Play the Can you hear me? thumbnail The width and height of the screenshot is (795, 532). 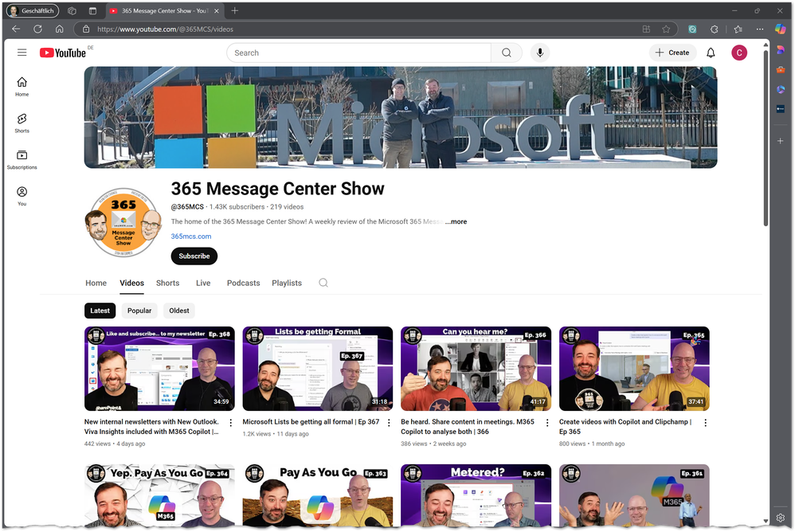[x=476, y=369]
